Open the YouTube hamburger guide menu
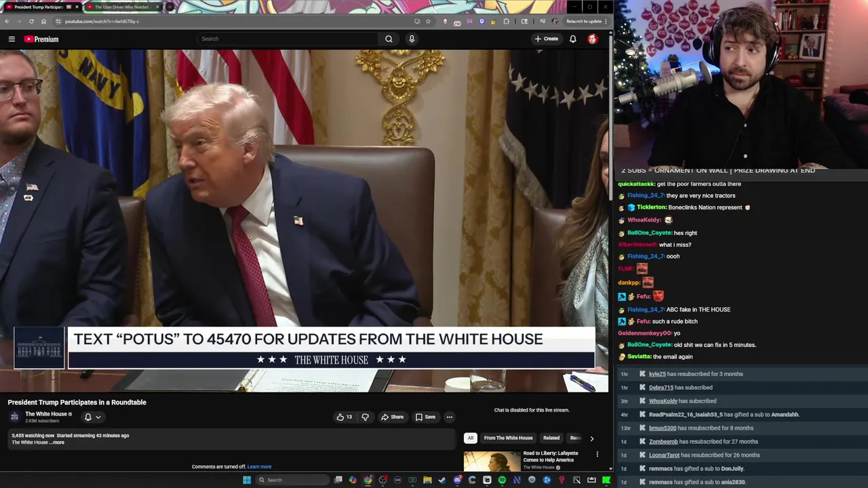 pyautogui.click(x=12, y=39)
